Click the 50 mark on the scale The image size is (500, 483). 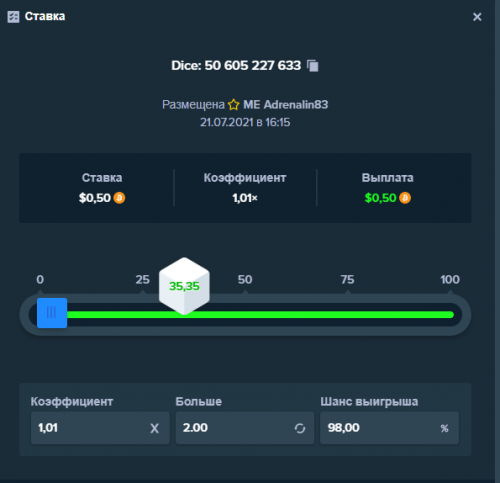point(245,279)
